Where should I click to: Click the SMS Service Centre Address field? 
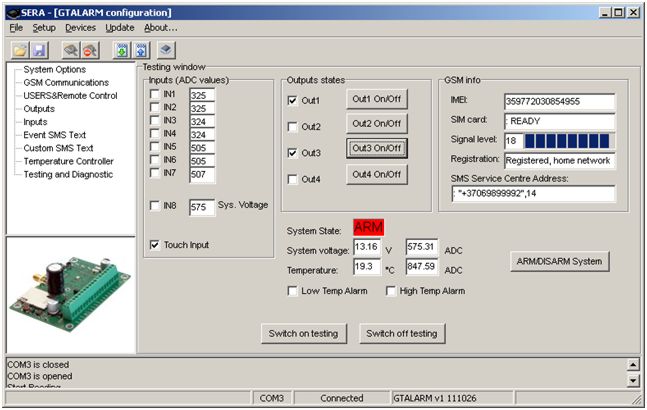(x=533, y=193)
